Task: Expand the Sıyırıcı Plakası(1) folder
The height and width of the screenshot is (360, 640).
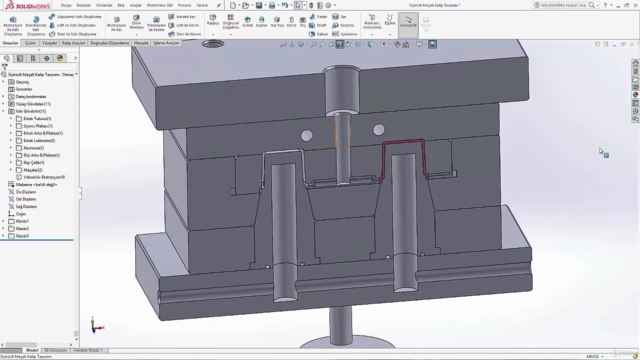Action: [x=11, y=126]
